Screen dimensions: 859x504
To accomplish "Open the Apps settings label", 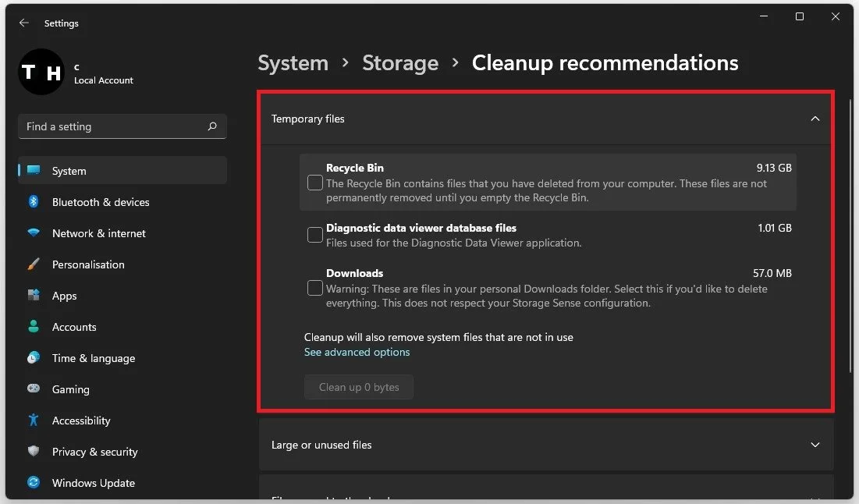I will (64, 296).
